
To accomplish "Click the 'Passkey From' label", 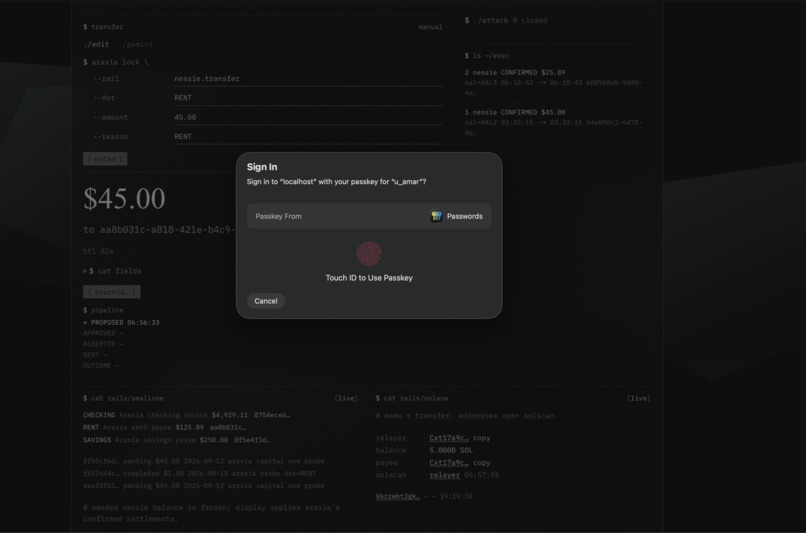I will click(279, 216).
